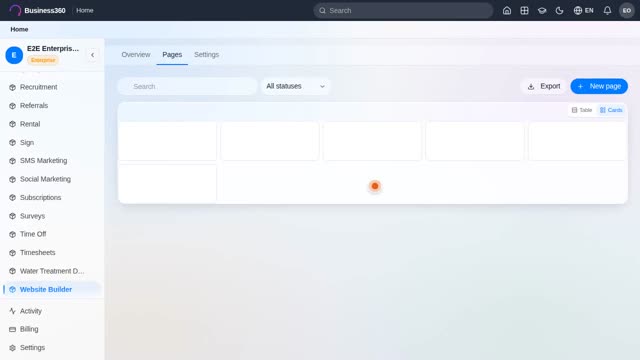Open Rental in the sidebar
The width and height of the screenshot is (640, 360).
coord(52,124)
